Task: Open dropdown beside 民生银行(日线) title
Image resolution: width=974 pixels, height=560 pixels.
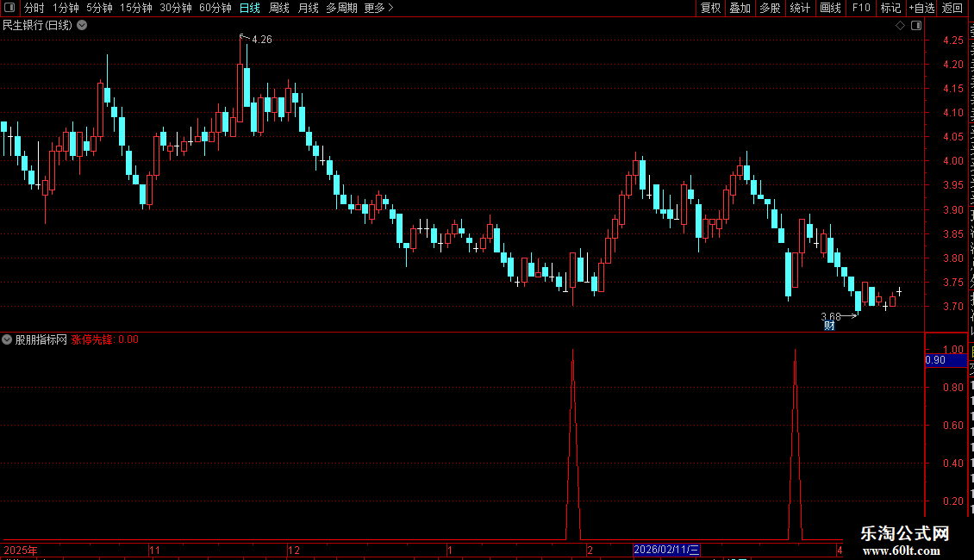Action: coord(82,26)
